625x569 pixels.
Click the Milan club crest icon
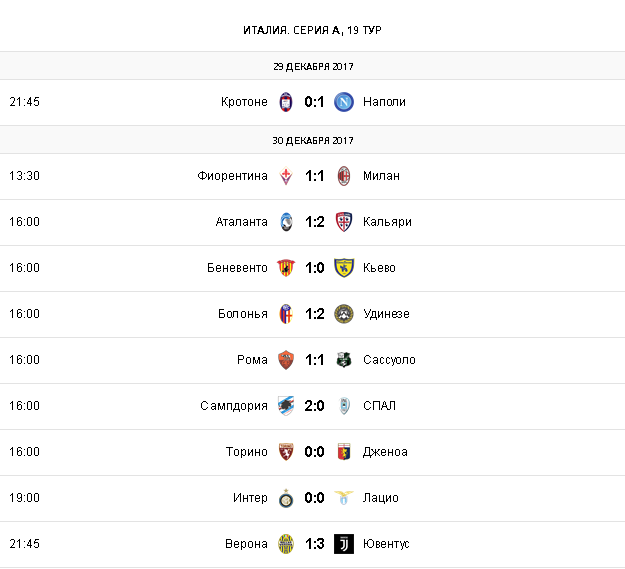[344, 176]
